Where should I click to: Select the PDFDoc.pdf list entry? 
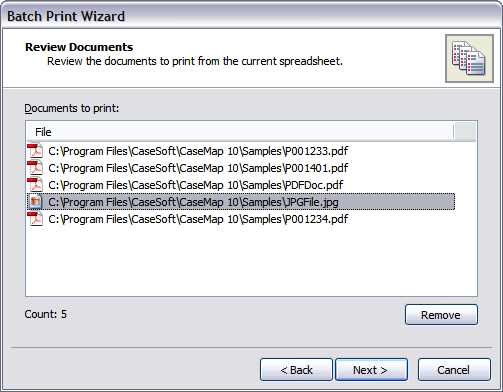tap(241, 185)
